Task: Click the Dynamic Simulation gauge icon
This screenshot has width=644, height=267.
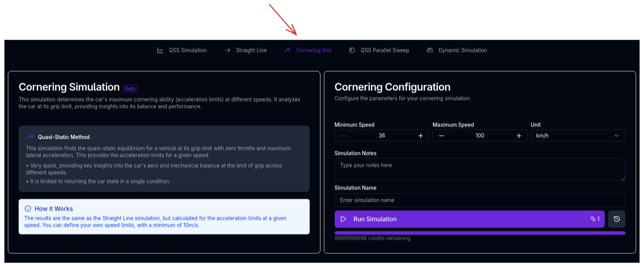Action: point(430,50)
